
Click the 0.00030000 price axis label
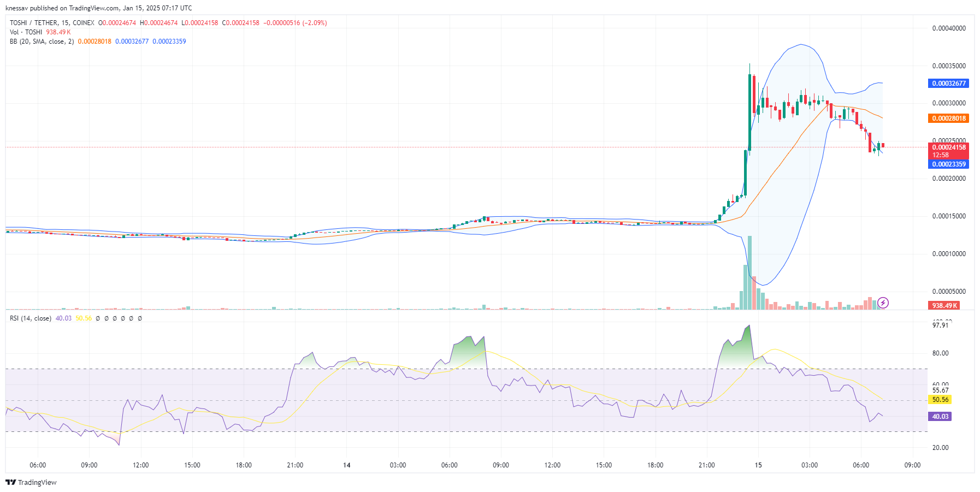949,103
